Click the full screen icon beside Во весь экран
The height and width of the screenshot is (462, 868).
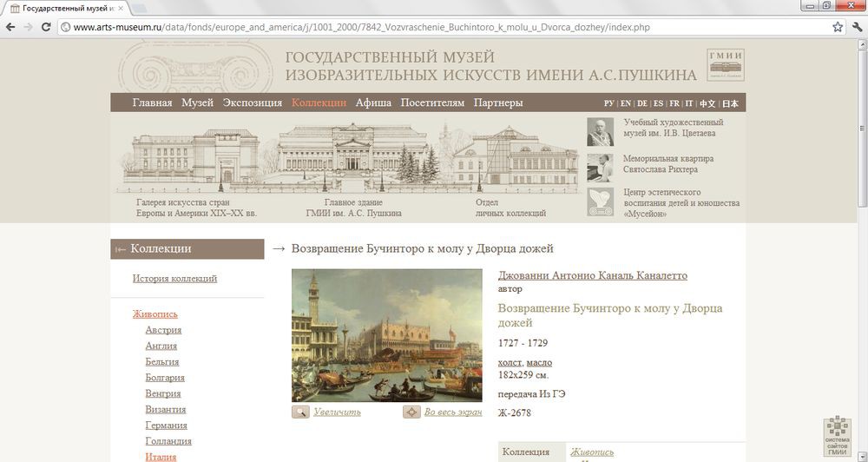[x=411, y=412]
